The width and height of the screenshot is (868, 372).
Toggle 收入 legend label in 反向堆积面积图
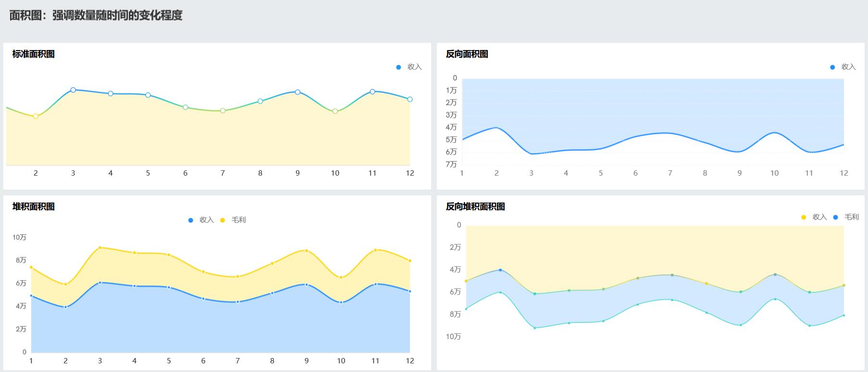[x=819, y=217]
